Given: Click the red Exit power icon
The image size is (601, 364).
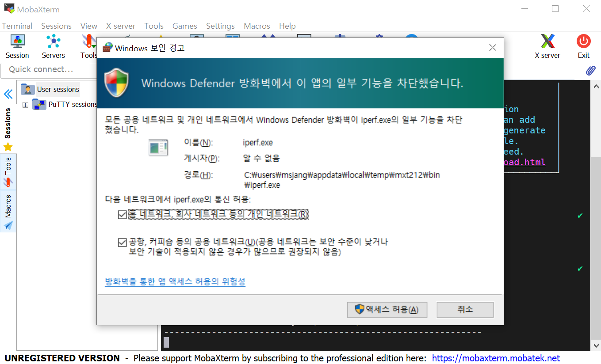Looking at the screenshot, I should click(x=584, y=42).
